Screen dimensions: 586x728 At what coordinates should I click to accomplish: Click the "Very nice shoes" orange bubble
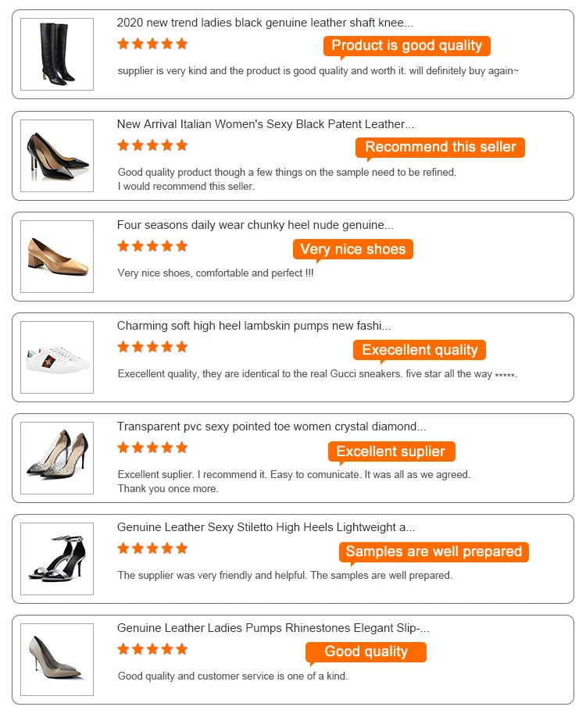pyautogui.click(x=353, y=249)
